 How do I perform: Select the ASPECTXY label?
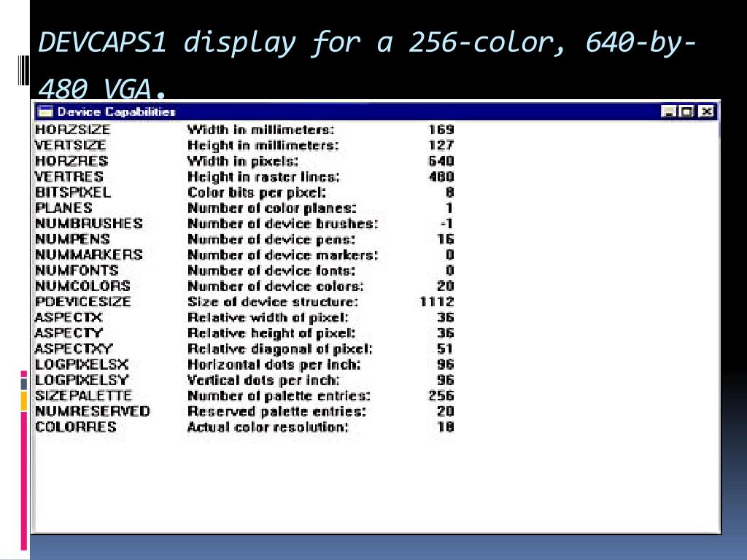pyautogui.click(x=74, y=349)
